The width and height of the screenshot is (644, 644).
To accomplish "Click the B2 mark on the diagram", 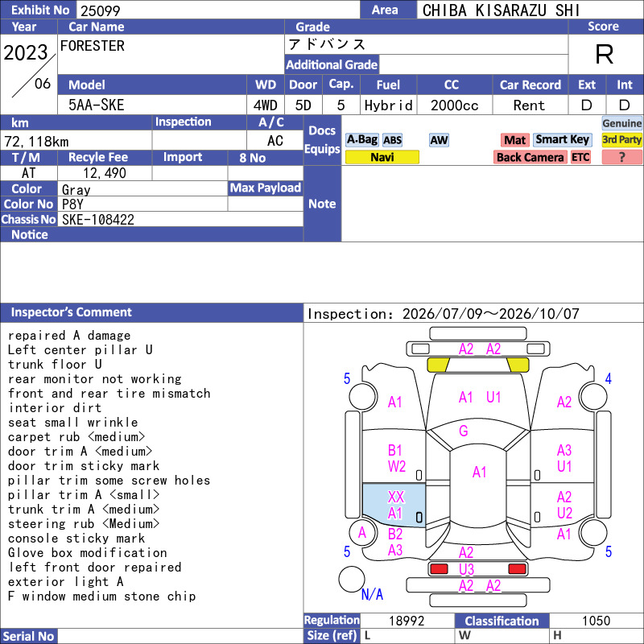I will (x=395, y=535).
